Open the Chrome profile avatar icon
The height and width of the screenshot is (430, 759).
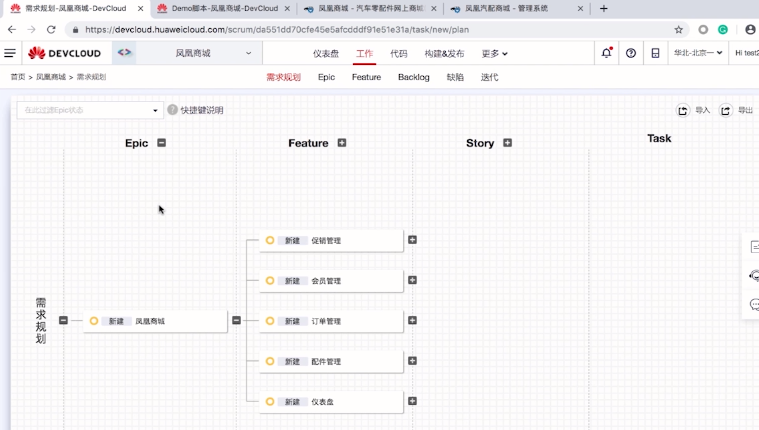coord(750,30)
